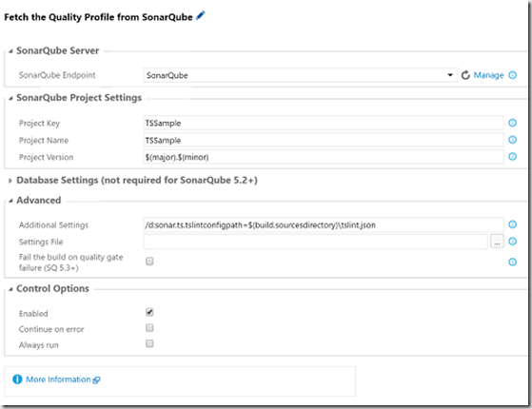This screenshot has width=532, height=409.
Task: Click the Manage link
Action: pos(488,75)
